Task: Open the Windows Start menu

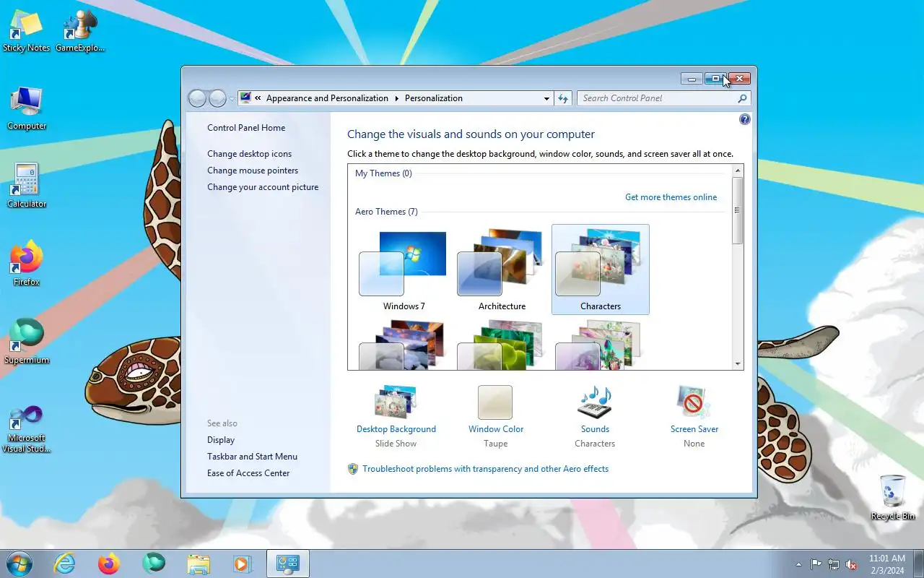Action: 19,564
